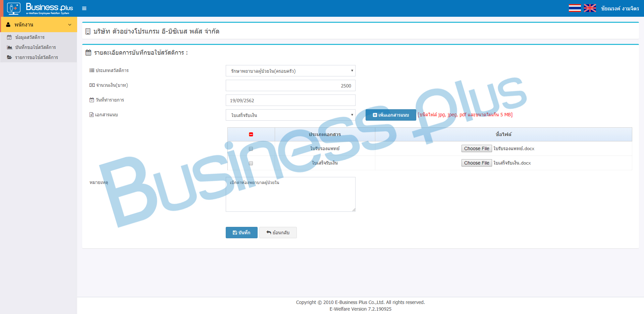
Task: Click the person icon beside พนักงาน
Action: click(8, 24)
